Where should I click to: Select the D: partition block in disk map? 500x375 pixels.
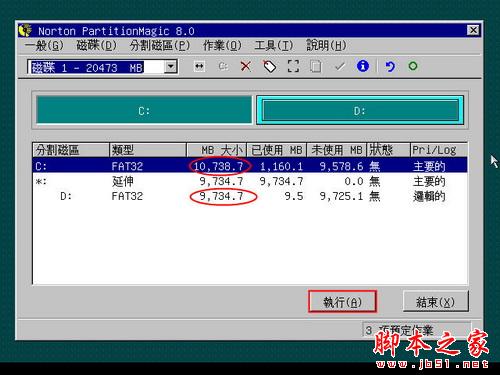pos(360,110)
